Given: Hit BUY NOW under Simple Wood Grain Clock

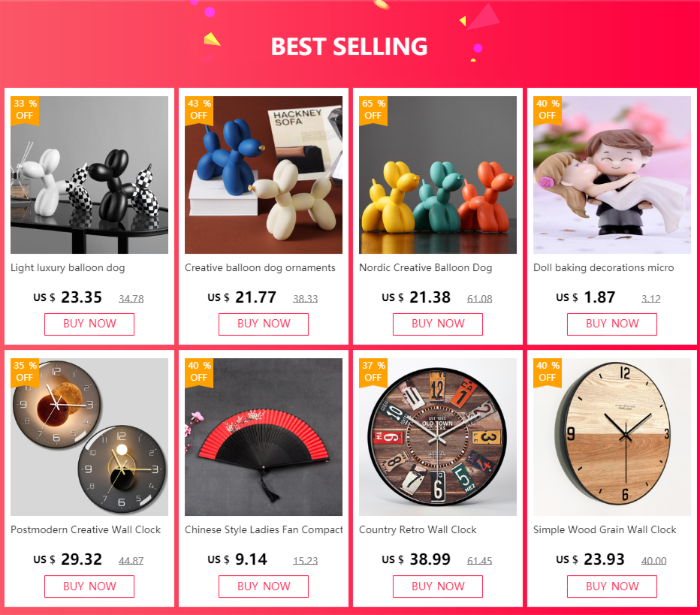Looking at the screenshot, I should click(612, 586).
